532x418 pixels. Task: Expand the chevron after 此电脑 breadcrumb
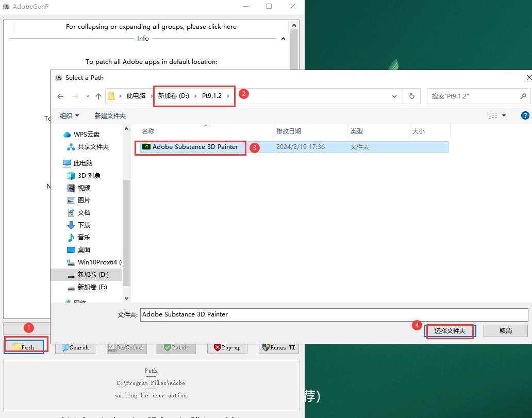click(152, 96)
